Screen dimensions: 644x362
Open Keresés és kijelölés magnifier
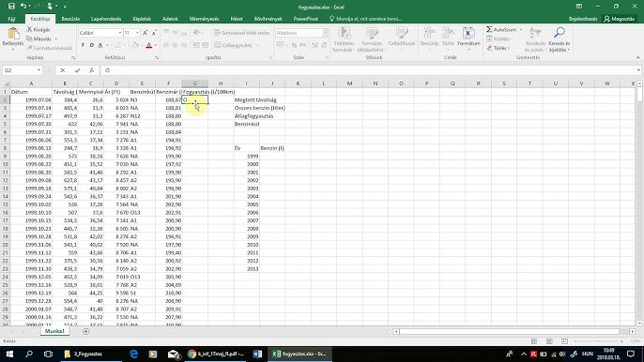559,39
